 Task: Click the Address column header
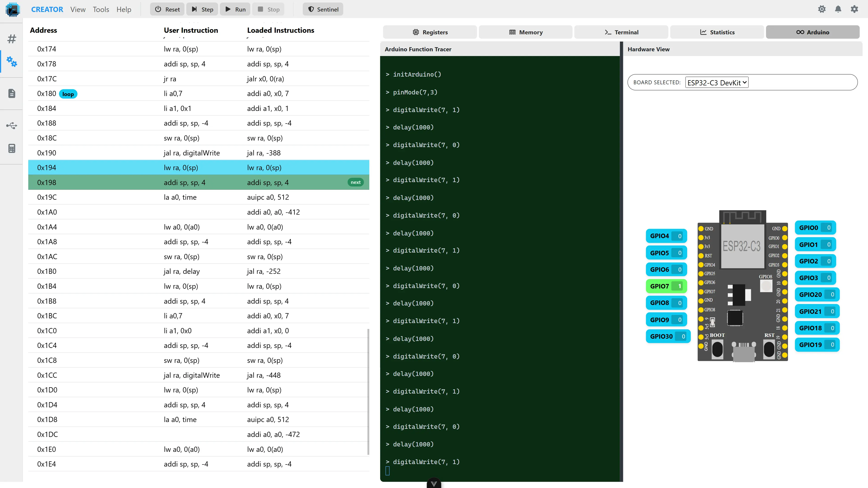point(43,30)
